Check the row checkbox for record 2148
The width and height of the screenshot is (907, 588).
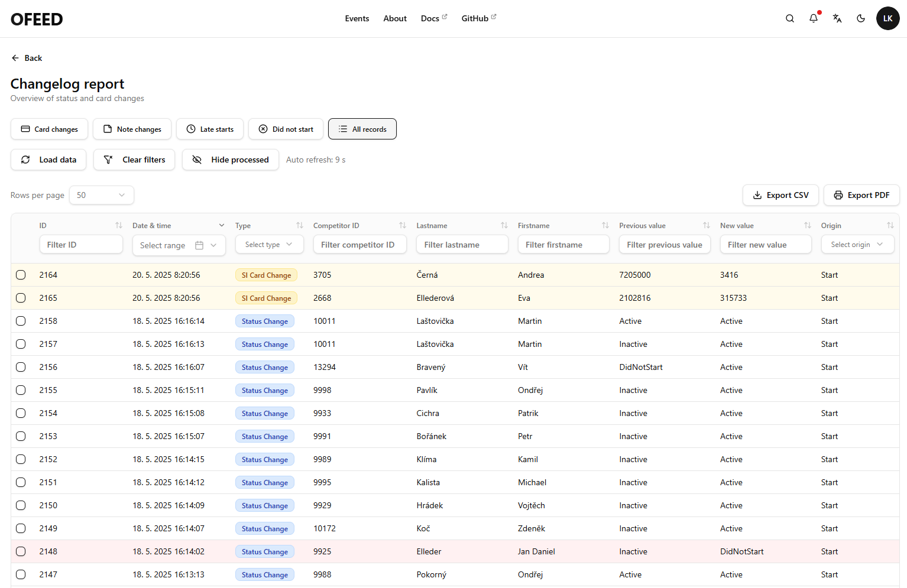click(21, 551)
